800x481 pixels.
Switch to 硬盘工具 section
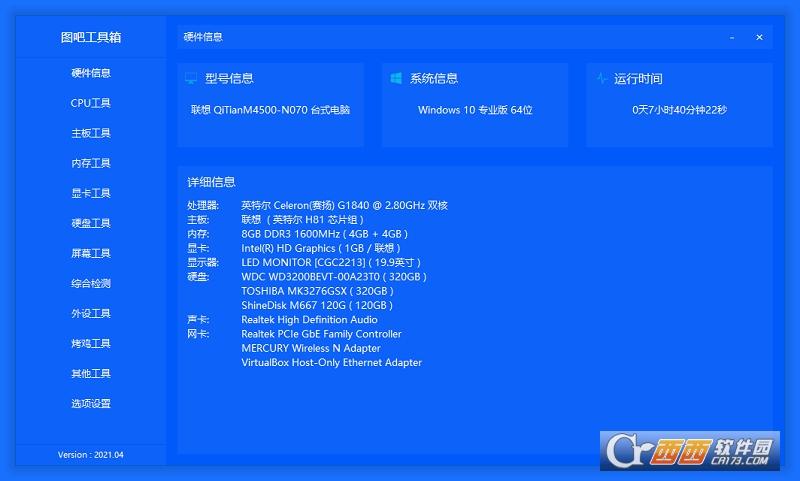pyautogui.click(x=91, y=223)
